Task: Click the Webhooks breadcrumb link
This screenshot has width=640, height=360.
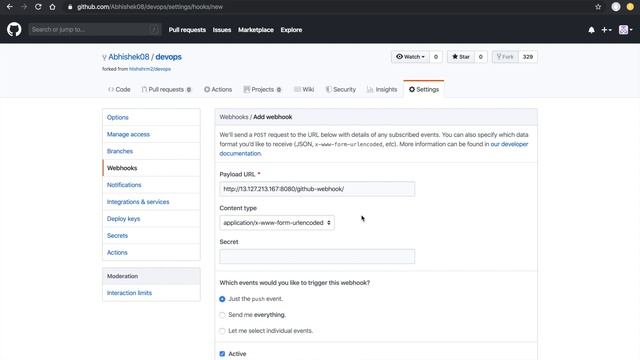Action: click(x=234, y=117)
